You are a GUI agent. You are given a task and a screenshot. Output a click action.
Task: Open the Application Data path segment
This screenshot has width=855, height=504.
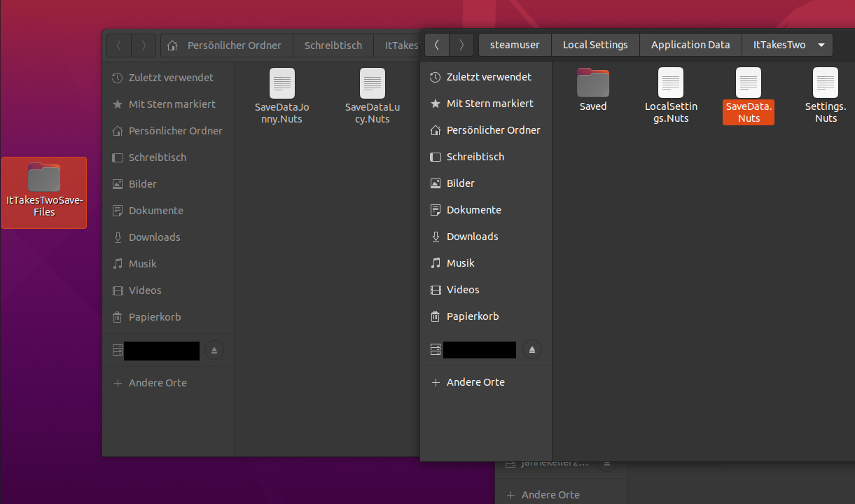pos(690,45)
